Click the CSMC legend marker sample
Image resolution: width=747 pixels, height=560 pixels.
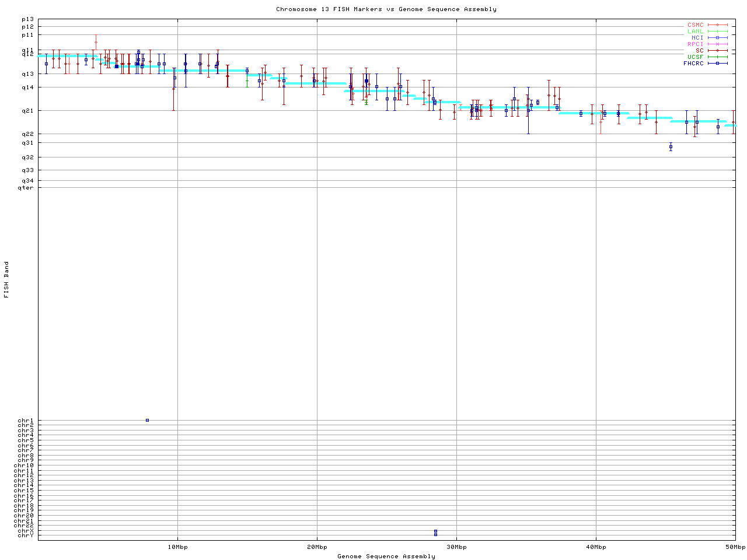point(717,25)
